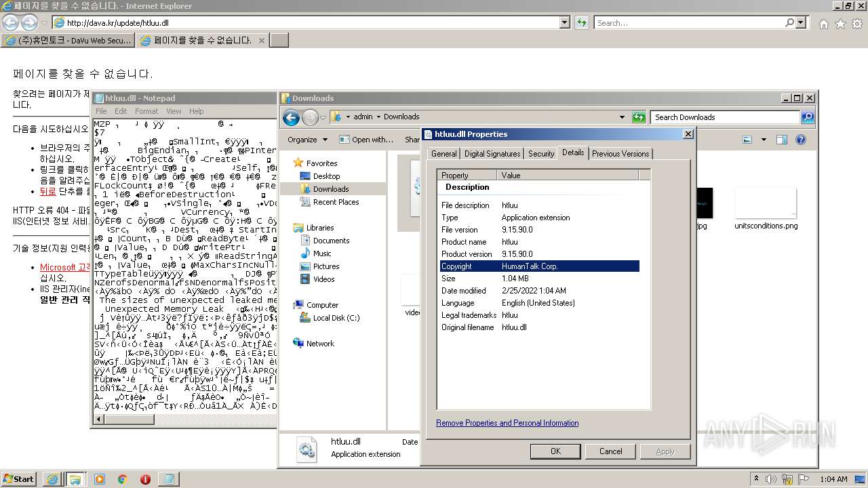This screenshot has width=868, height=488.
Task: Launch media player from taskbar
Action: (100, 479)
